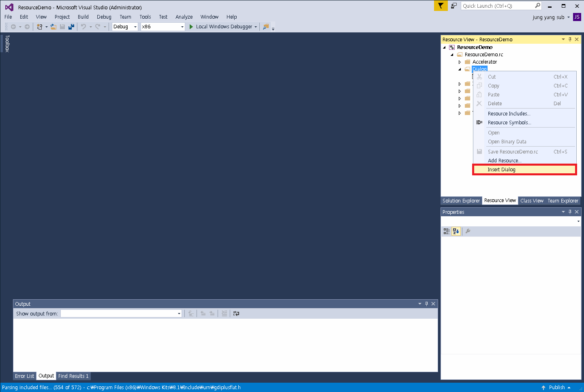Open the jung yang sub account dropdown
This screenshot has width=584, height=392.
pyautogui.click(x=551, y=17)
